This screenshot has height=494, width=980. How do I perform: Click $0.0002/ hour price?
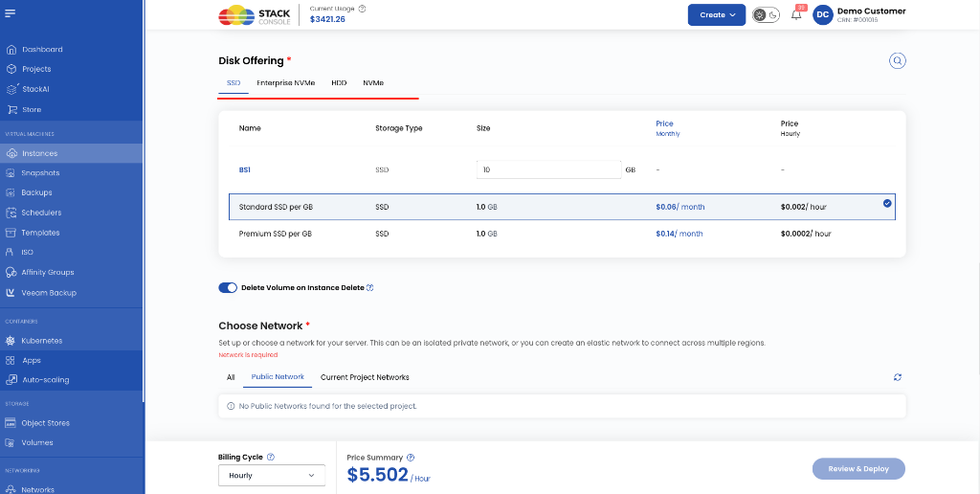click(806, 234)
